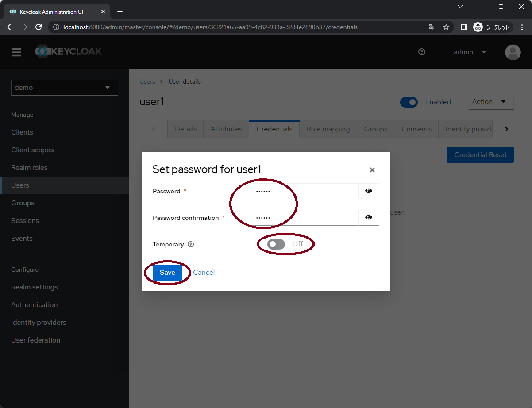Click the Users breadcrumb link
The width and height of the screenshot is (532, 408).
pyautogui.click(x=147, y=81)
